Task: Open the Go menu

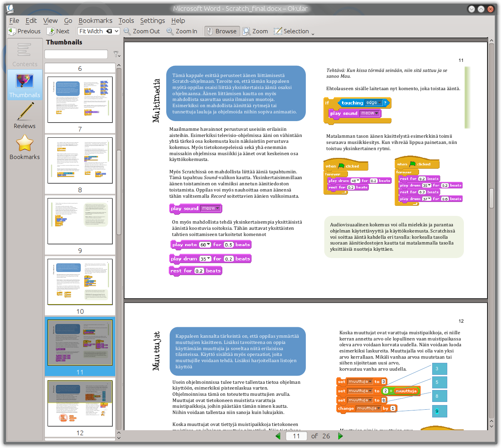Action: [x=68, y=21]
